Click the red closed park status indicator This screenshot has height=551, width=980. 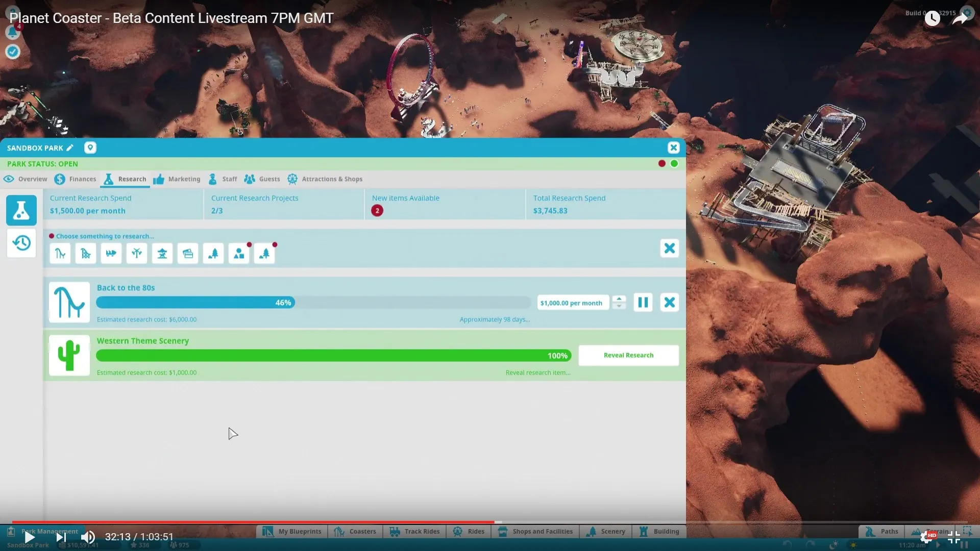662,164
